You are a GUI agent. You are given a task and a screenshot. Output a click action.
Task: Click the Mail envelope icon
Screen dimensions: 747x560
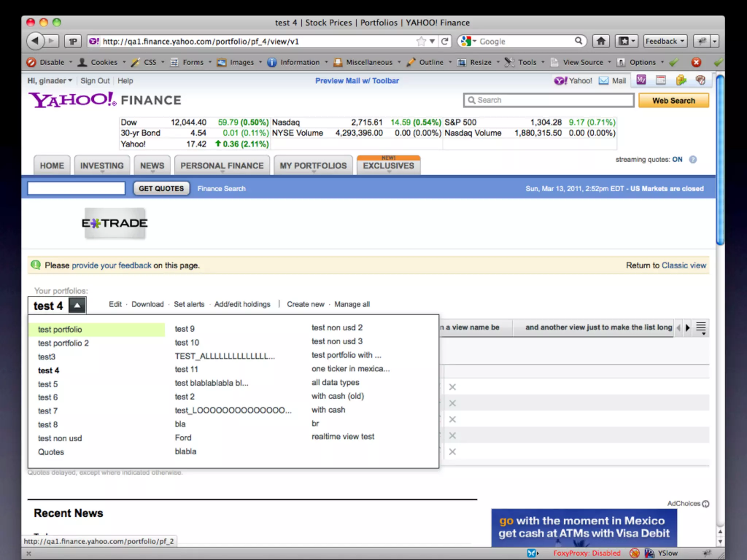[604, 81]
